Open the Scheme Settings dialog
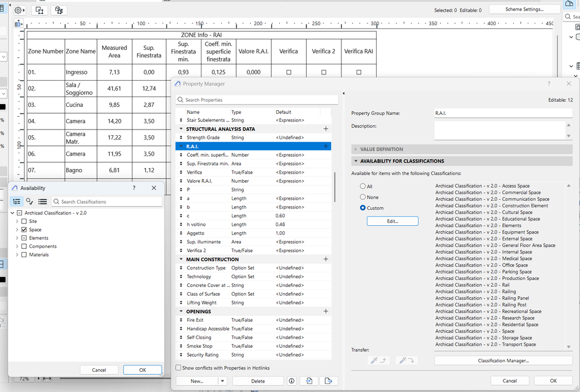Image resolution: width=580 pixels, height=392 pixels. [523, 9]
